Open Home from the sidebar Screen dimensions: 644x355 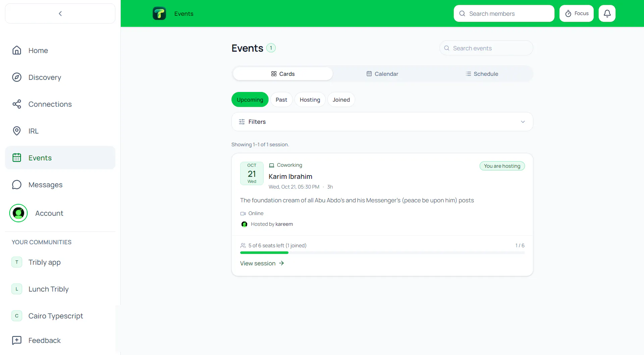[60, 50]
